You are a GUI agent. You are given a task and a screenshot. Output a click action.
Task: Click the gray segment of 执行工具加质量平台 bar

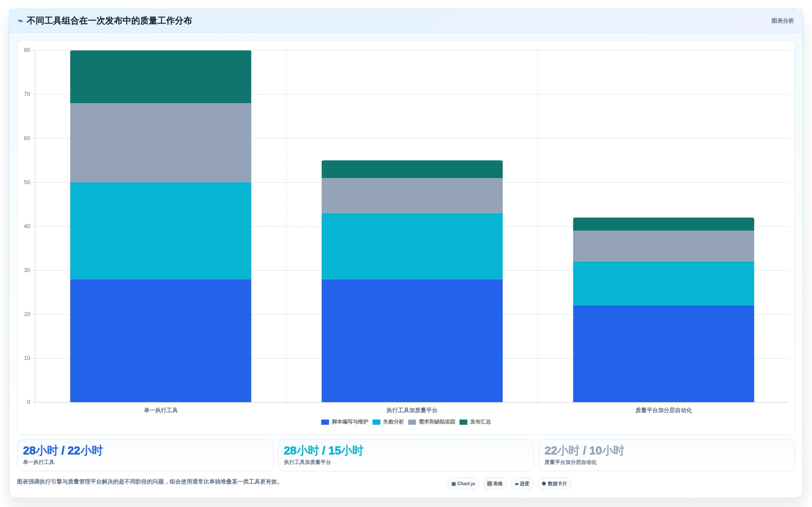pyautogui.click(x=412, y=195)
